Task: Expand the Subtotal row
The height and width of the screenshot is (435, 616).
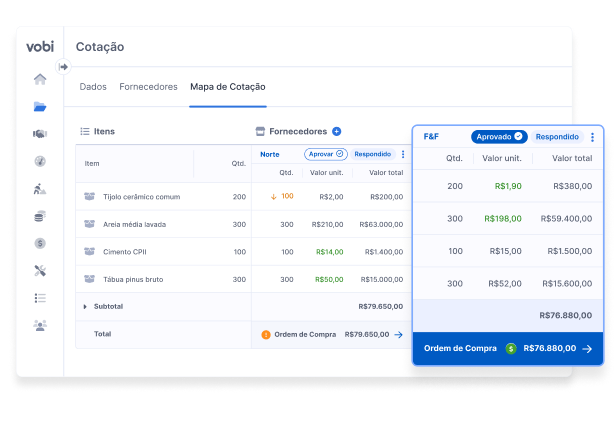Action: pos(85,307)
